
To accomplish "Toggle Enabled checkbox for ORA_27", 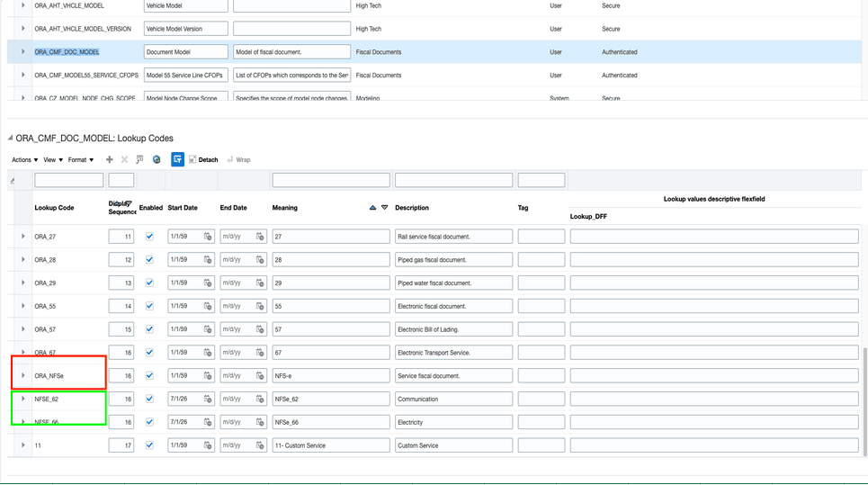I will point(149,237).
